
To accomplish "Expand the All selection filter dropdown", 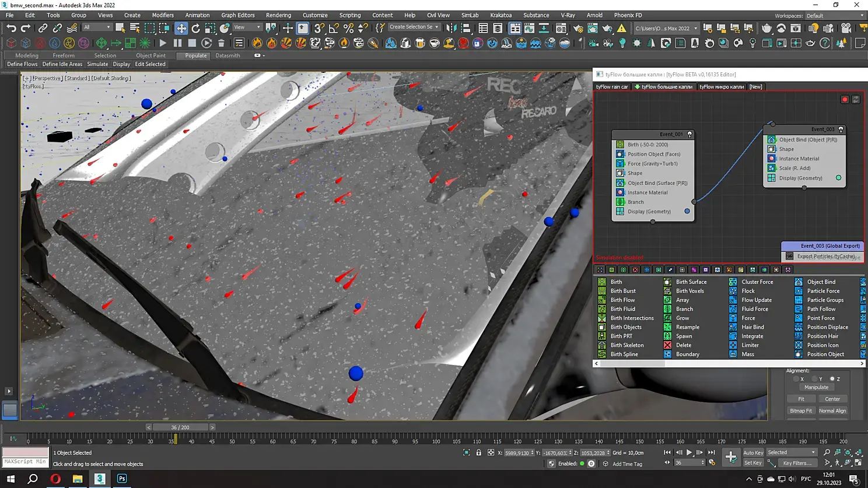I will (x=97, y=27).
